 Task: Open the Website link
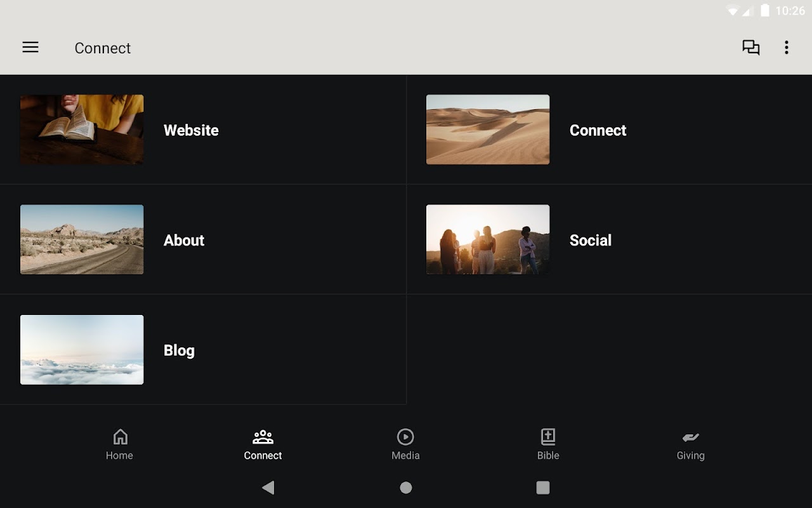click(203, 130)
